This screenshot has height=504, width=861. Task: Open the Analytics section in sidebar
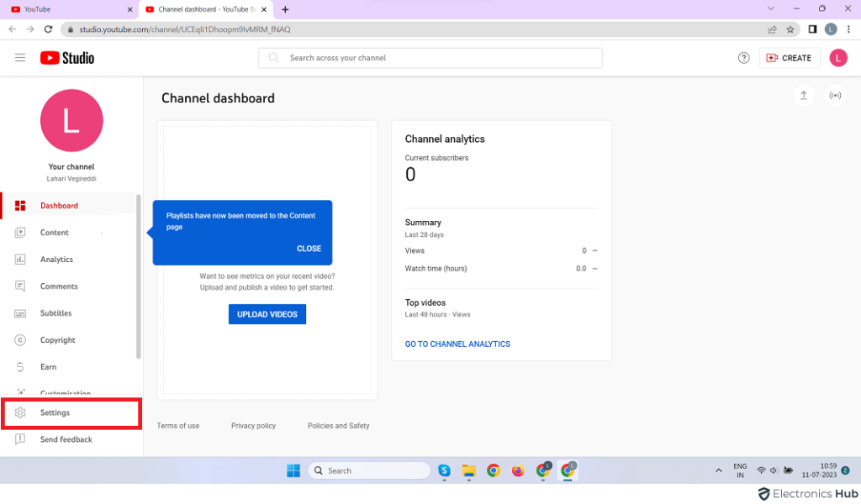pos(56,260)
